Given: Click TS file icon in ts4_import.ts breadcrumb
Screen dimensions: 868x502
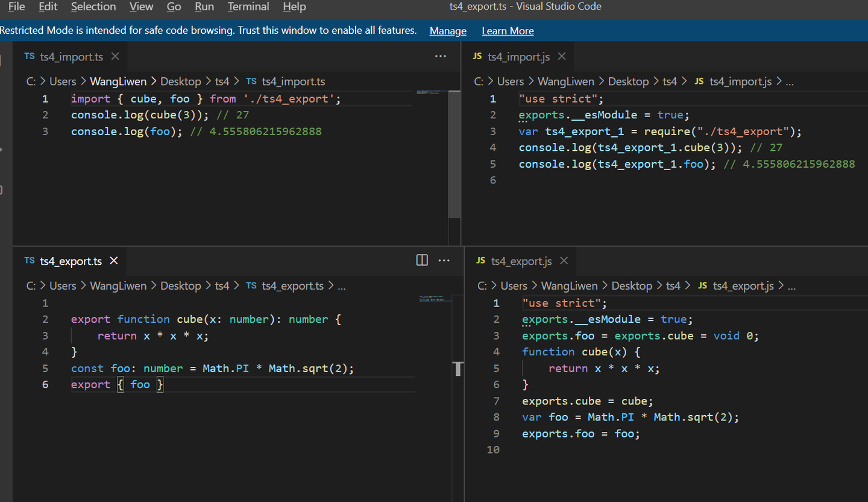Looking at the screenshot, I should [x=251, y=81].
